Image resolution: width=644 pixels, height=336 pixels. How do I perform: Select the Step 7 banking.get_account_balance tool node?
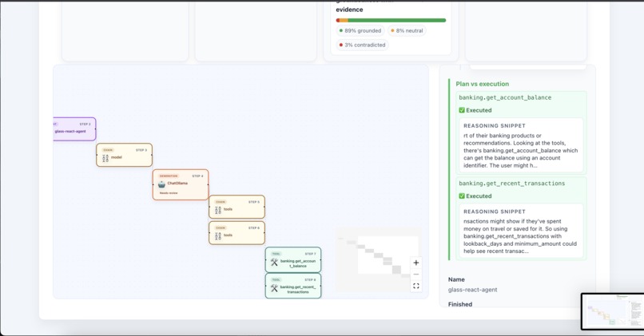click(x=293, y=259)
